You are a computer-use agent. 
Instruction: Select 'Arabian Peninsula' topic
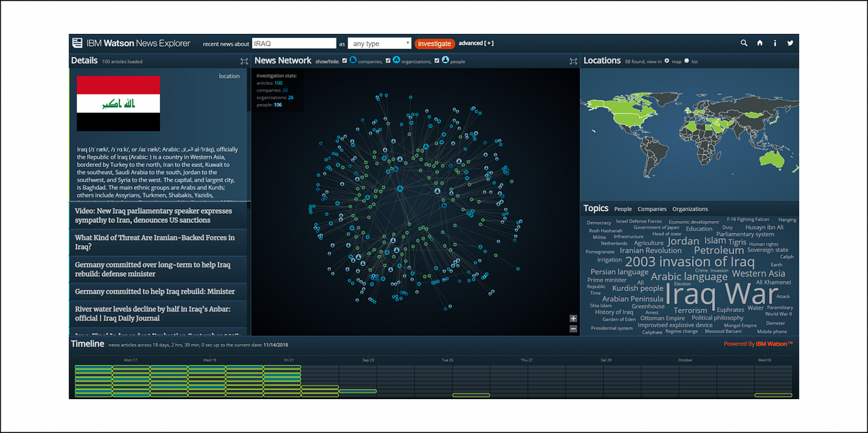(633, 299)
